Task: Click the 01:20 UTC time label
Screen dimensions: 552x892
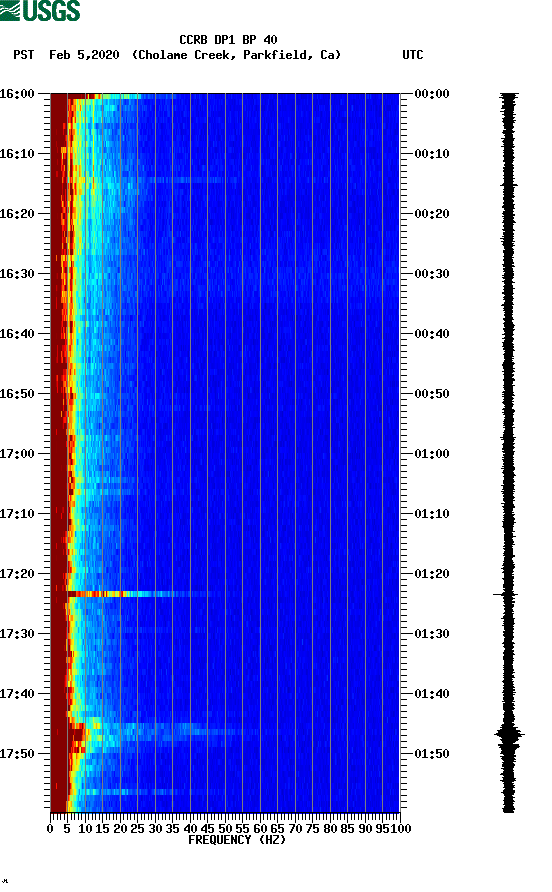Action: click(432, 574)
